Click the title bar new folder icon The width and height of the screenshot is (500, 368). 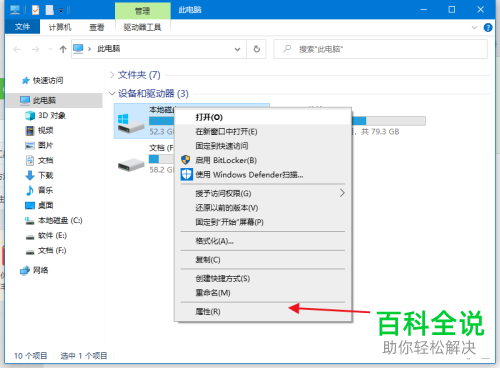50,10
